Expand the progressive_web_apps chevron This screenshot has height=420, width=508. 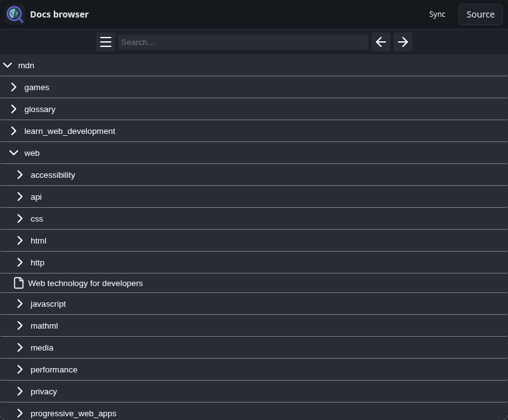pyautogui.click(x=20, y=413)
